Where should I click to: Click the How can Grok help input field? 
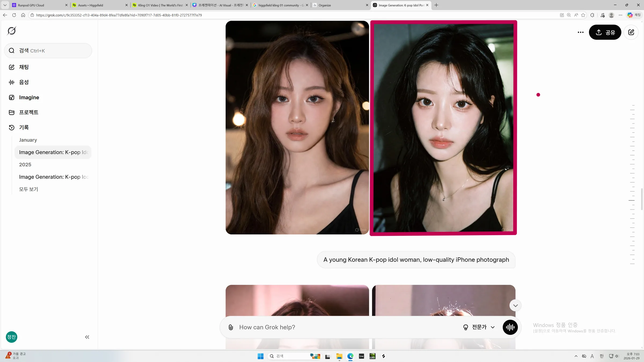(x=346, y=327)
